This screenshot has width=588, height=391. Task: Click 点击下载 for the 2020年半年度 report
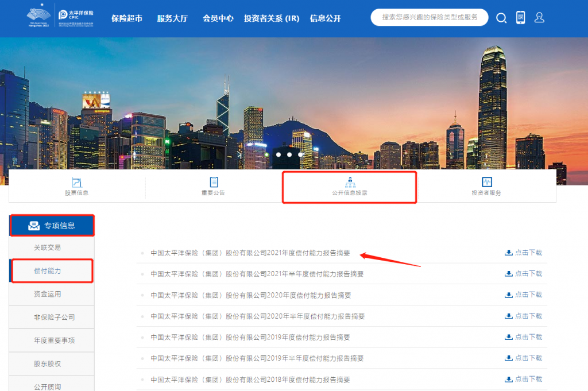tap(528, 316)
